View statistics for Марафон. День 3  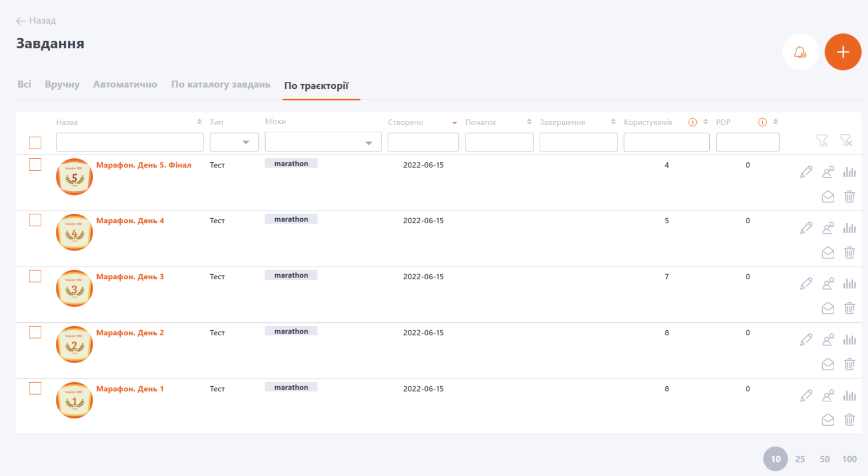click(849, 283)
